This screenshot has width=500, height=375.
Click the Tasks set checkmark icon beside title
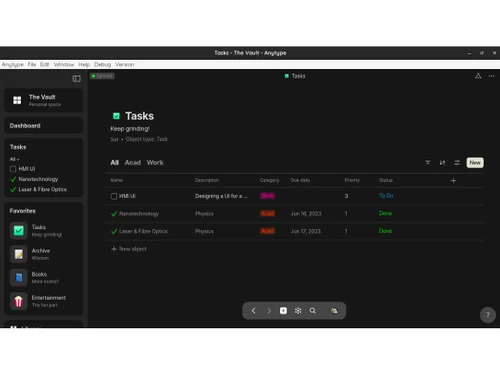[116, 116]
